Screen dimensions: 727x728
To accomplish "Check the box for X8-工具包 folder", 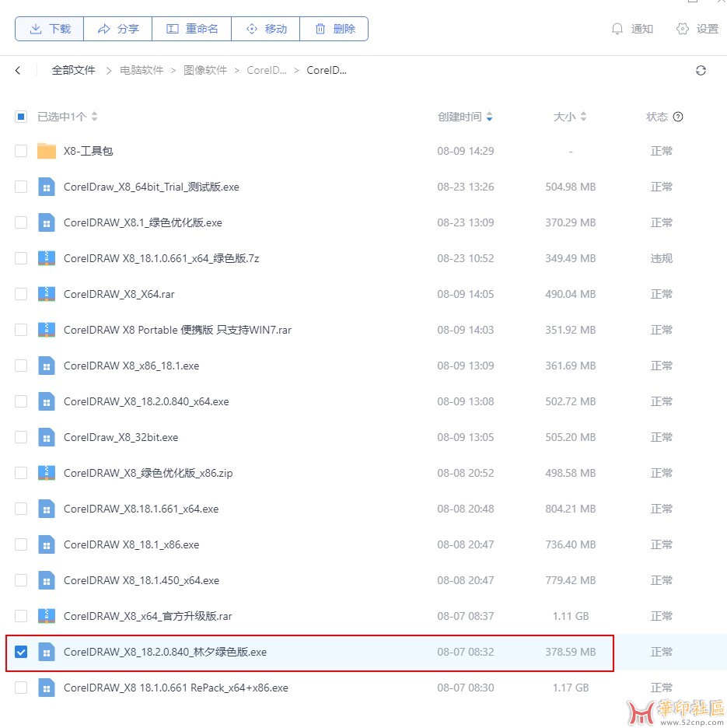I will pyautogui.click(x=21, y=151).
